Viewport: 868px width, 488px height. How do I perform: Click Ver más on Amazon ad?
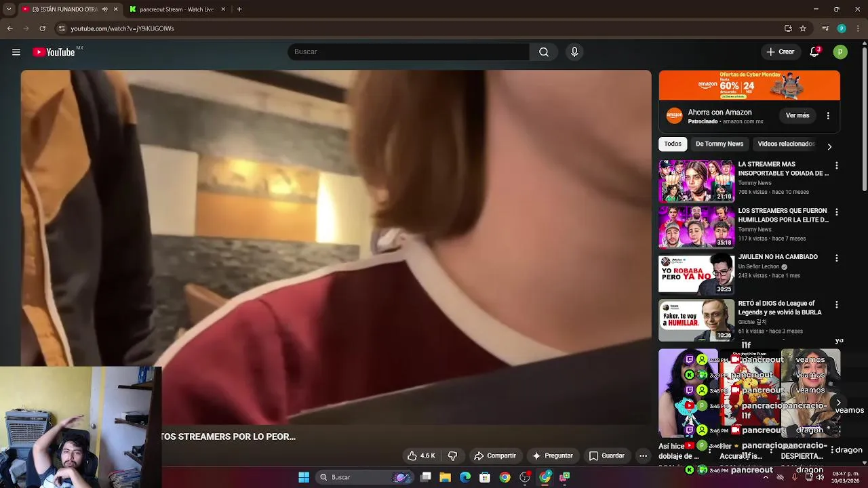pos(797,116)
